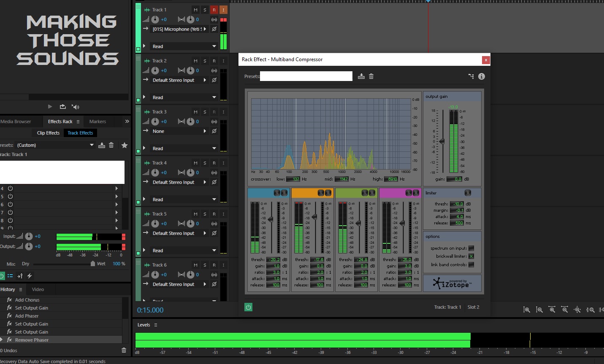
Task: Open Track 2 Default Stereo Input dropdown
Action: click(179, 80)
